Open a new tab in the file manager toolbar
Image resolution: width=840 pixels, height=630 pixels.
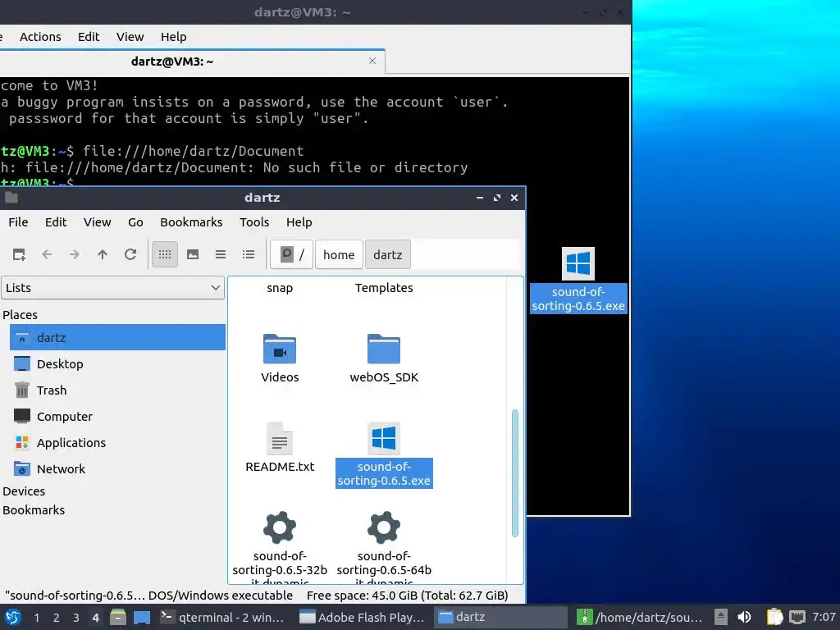pyautogui.click(x=20, y=254)
